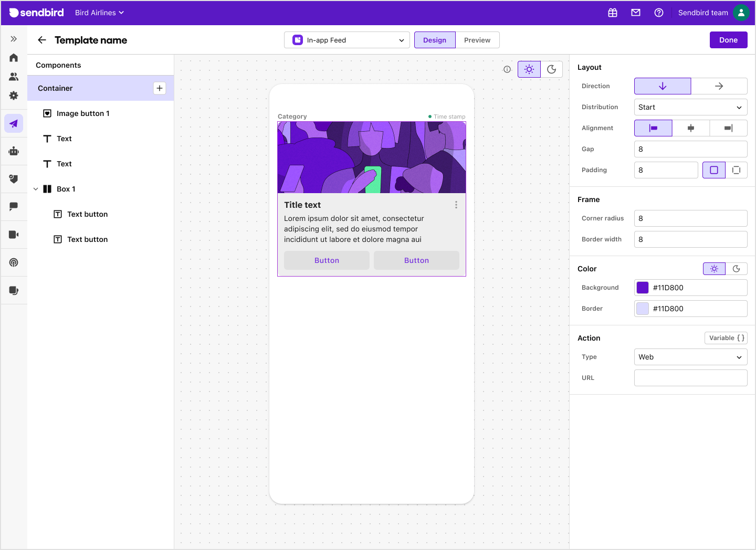Click the purple Background color swatch
This screenshot has width=756, height=550.
(642, 287)
